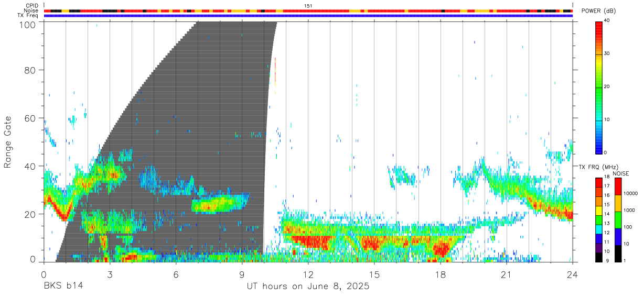Click the Range Gate axis title
This screenshot has height=297, width=644.
point(8,142)
